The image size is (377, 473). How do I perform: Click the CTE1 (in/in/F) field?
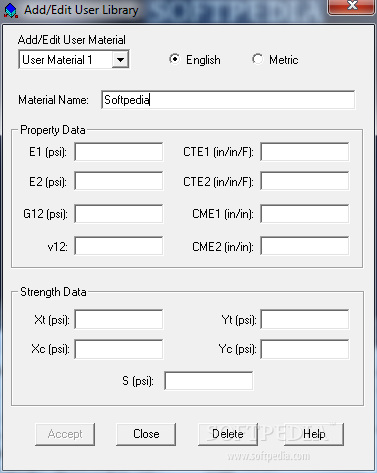click(x=305, y=152)
